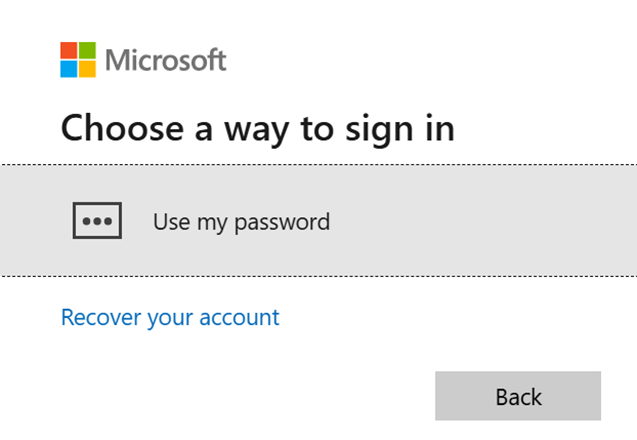Click the left dot of password icon
This screenshot has width=637, height=440.
pyautogui.click(x=87, y=222)
